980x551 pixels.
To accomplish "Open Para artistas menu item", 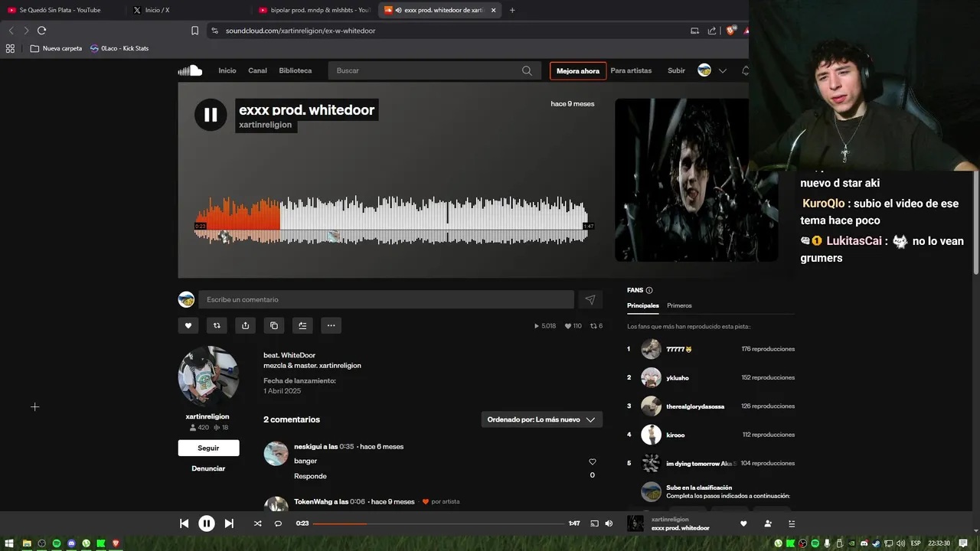I will (x=631, y=70).
